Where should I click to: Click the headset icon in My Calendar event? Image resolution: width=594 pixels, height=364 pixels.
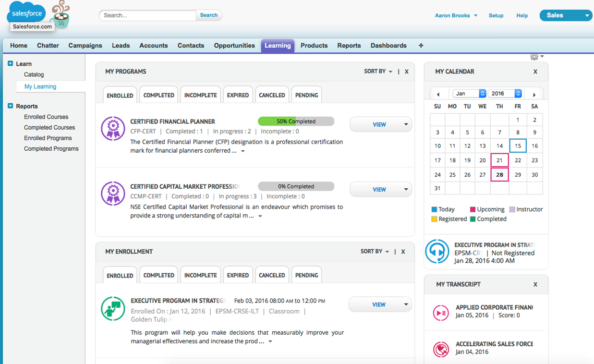point(437,251)
